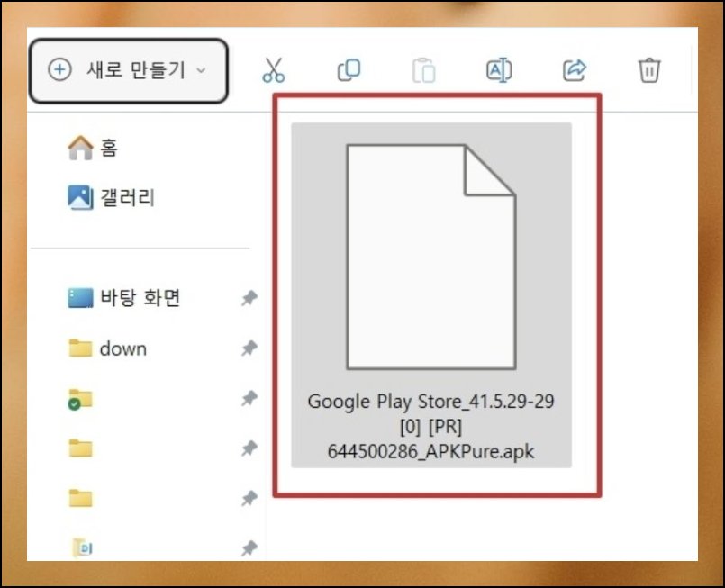
Task: Click the yellow folder icon beside down
Action: point(80,348)
